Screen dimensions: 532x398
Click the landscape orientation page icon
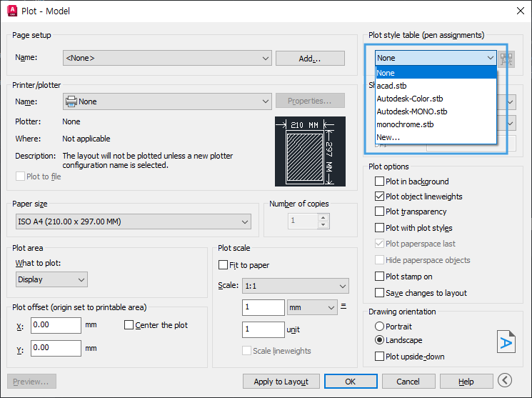506,342
